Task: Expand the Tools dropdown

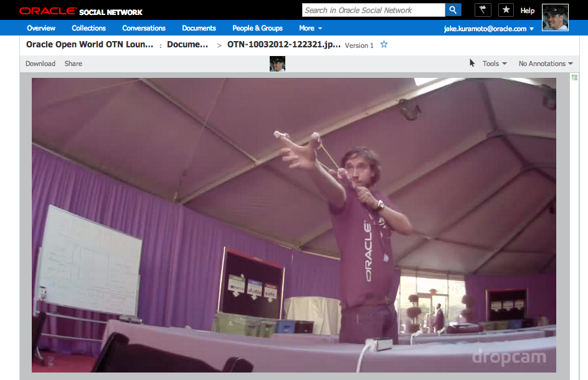Action: click(x=495, y=64)
